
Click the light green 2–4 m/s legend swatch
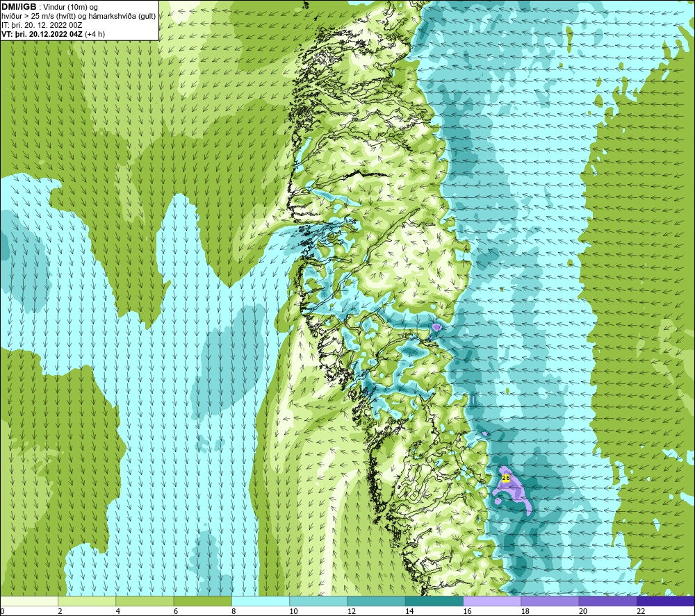point(87,601)
